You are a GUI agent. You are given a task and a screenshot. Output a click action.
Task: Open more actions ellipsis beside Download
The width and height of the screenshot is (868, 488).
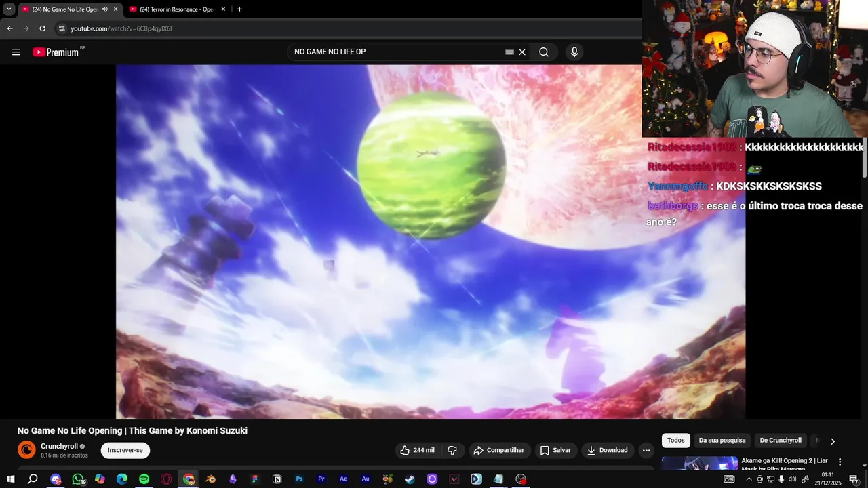[646, 450]
